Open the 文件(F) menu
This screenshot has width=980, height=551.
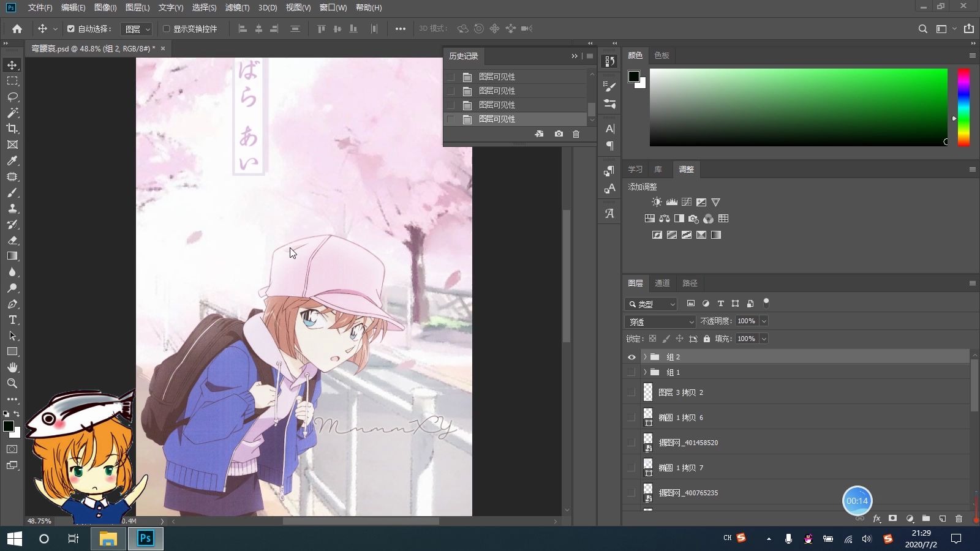pyautogui.click(x=40, y=7)
